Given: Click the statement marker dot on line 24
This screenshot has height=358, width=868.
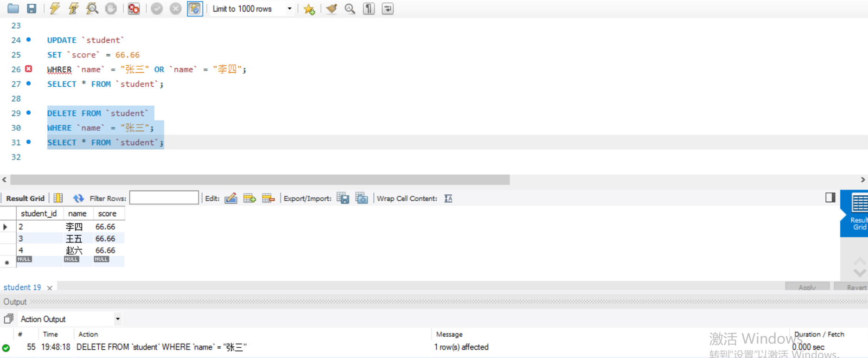Looking at the screenshot, I should point(29,39).
